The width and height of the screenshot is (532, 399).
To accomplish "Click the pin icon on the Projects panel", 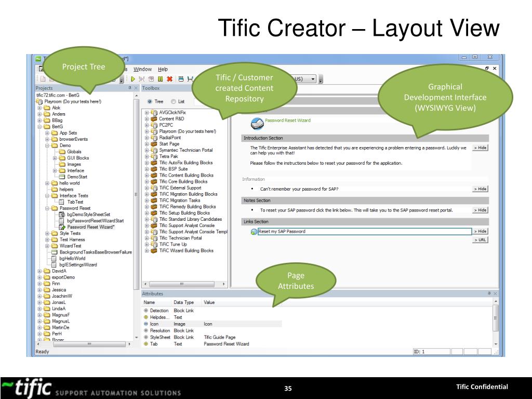I will point(130,87).
